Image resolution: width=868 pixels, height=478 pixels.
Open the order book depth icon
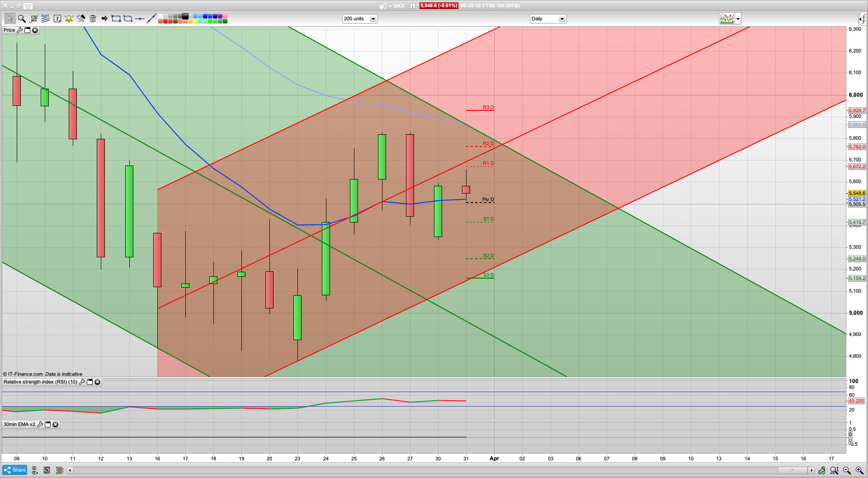(59, 470)
